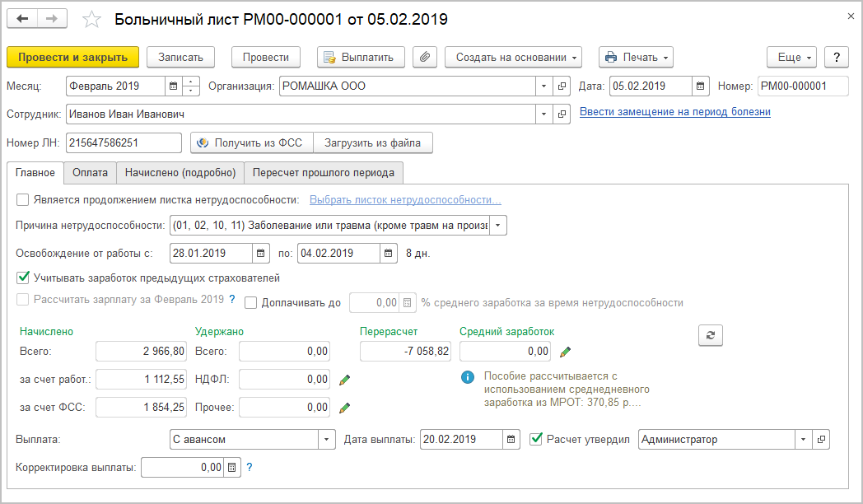Expand the organization dropdown list

tap(543, 86)
